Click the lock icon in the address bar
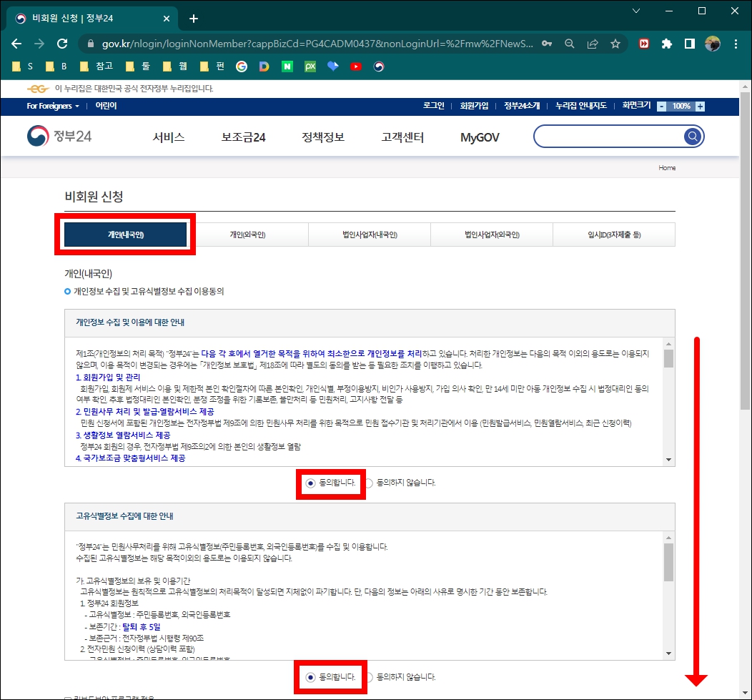Image resolution: width=752 pixels, height=700 pixels. click(x=89, y=44)
